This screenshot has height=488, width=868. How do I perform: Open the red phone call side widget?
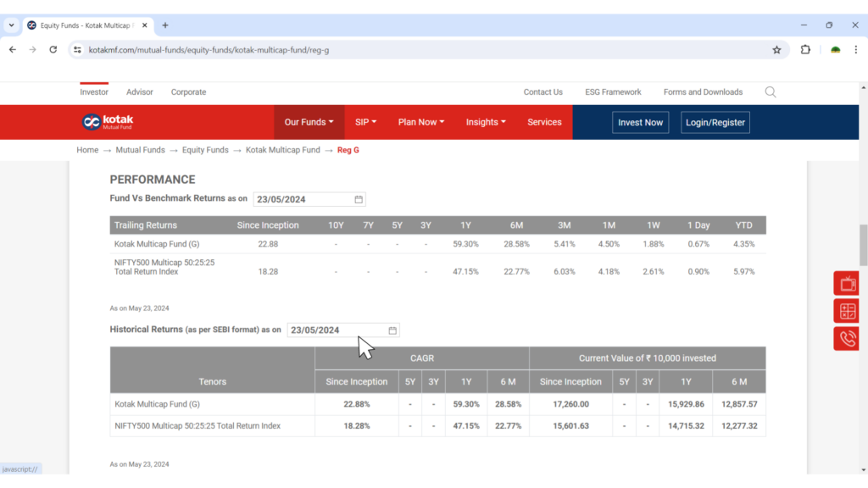[847, 339]
